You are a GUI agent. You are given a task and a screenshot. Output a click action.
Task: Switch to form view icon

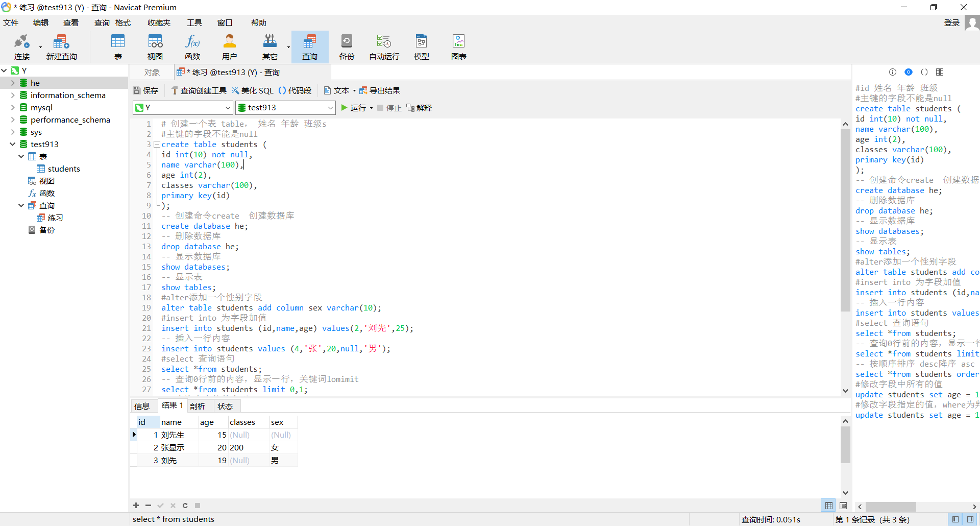(843, 505)
